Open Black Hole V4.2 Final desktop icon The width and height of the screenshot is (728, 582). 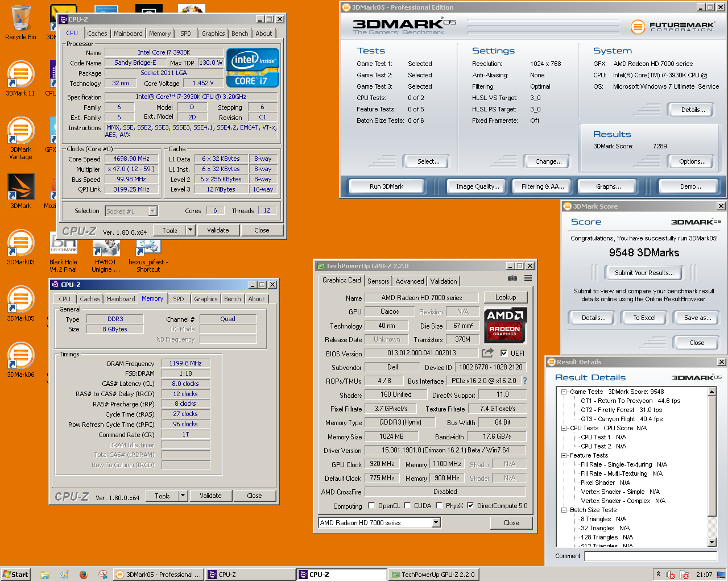63,252
